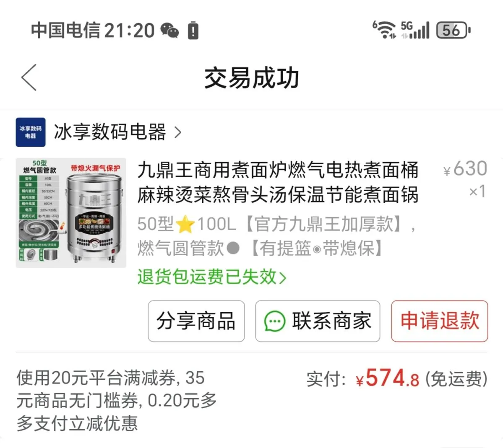Tap the 申请退款 button
This screenshot has height=448, width=503.
pyautogui.click(x=440, y=321)
